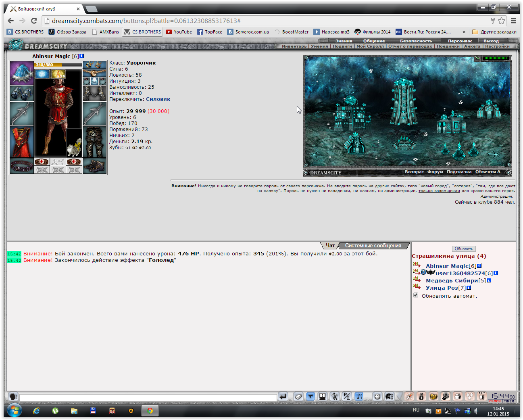This screenshot has height=420, width=523.
Task: Click Подсказка under the map
Action: [459, 172]
